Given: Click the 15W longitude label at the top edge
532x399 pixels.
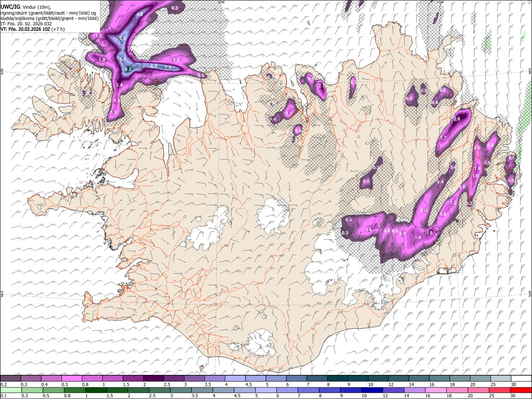Looking at the screenshot, I should (x=440, y=2).
